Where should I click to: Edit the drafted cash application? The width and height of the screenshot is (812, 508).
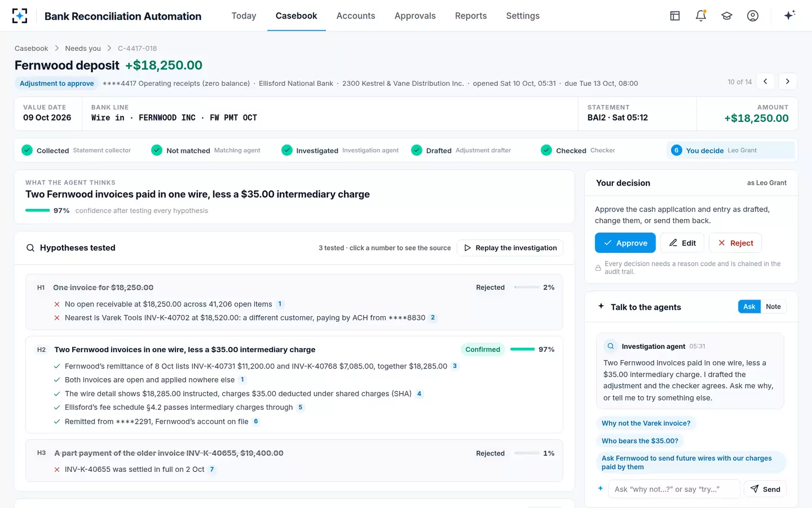(x=682, y=243)
